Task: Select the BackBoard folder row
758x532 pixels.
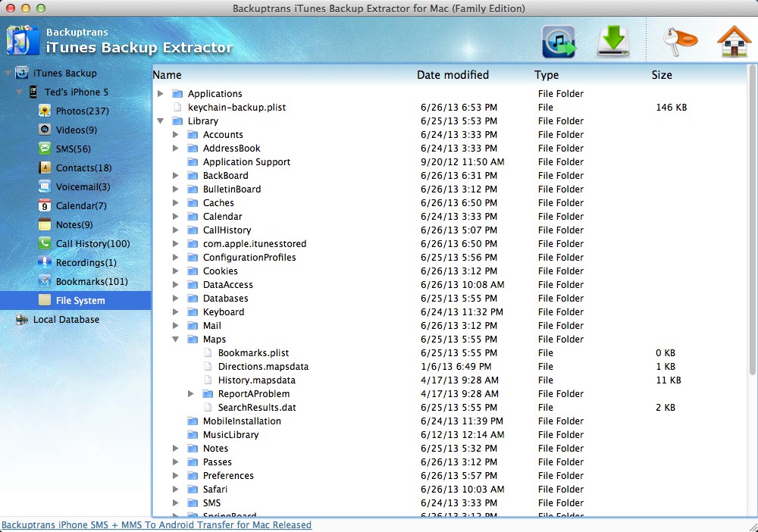Action: pyautogui.click(x=449, y=175)
